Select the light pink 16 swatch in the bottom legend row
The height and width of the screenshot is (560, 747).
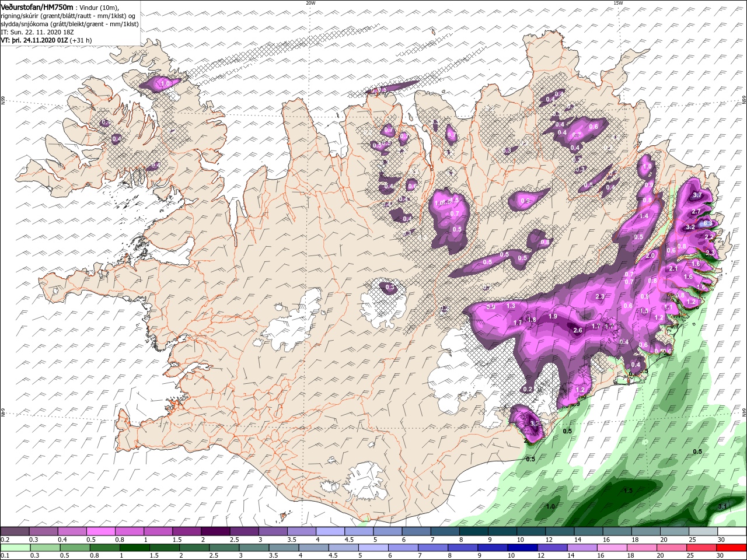(x=612, y=548)
